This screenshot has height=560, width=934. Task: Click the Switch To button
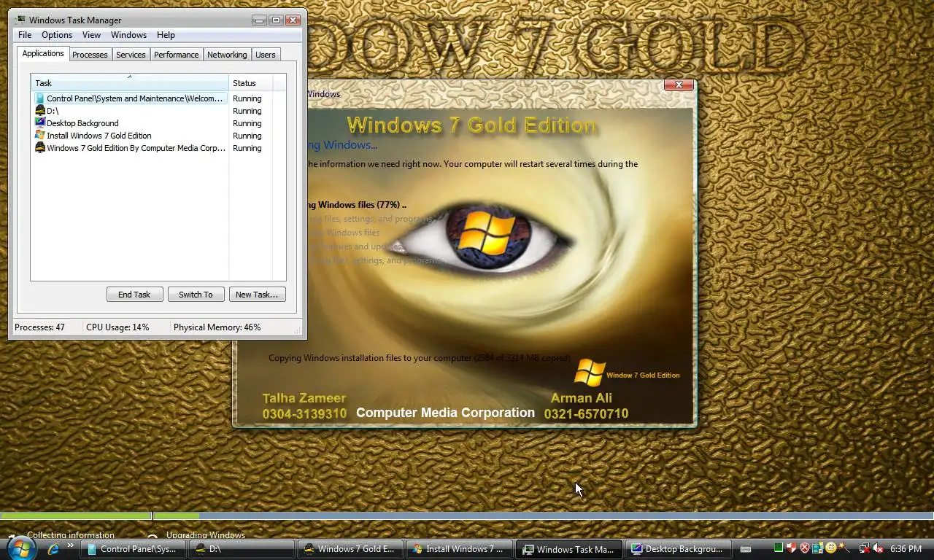click(196, 295)
